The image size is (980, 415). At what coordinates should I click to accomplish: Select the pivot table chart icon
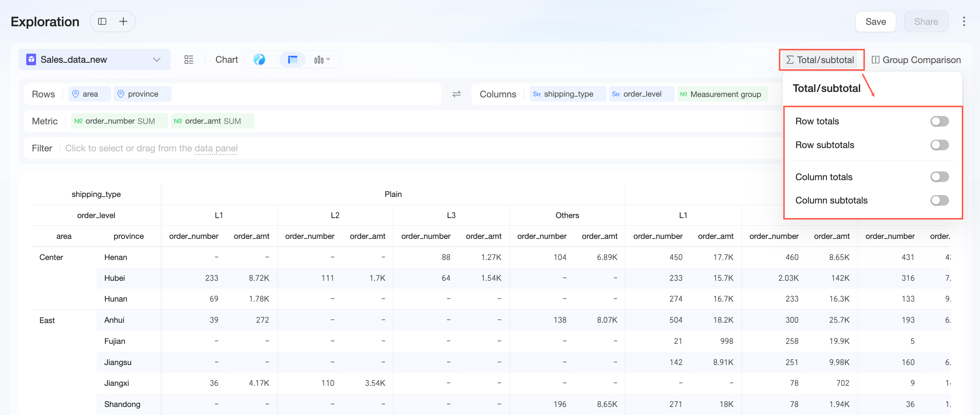[292, 59]
